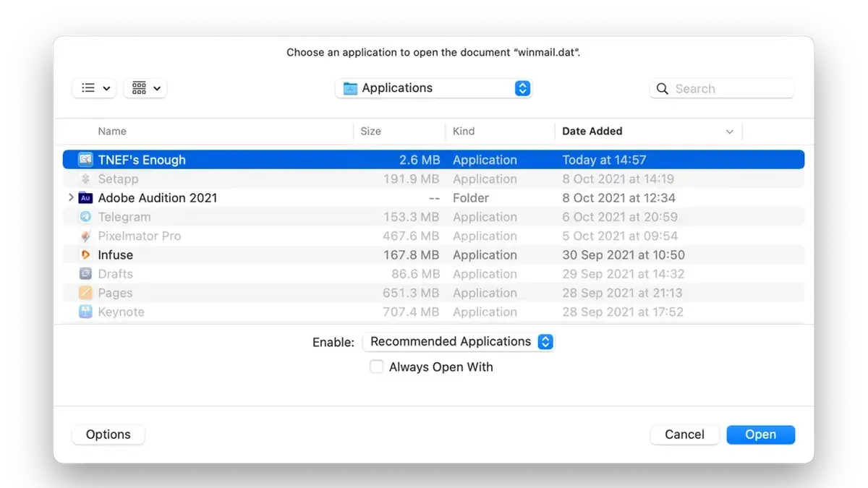Click the Cancel button
This screenshot has width=868, height=488.
pos(684,435)
